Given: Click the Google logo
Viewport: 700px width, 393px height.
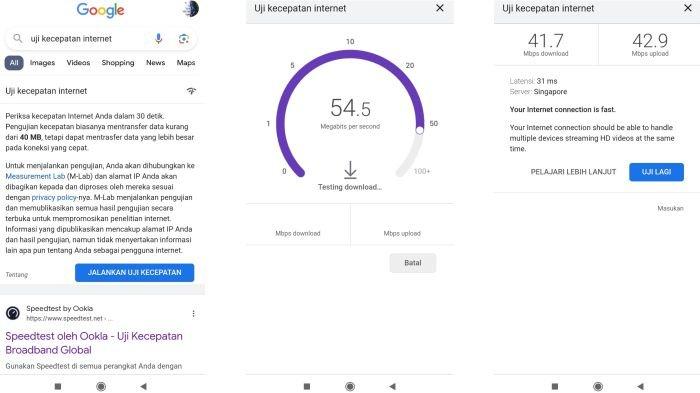Looking at the screenshot, I should pos(100,10).
